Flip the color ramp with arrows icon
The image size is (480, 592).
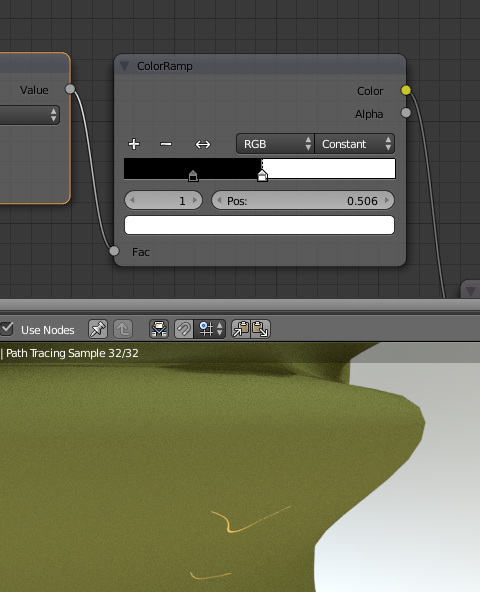coord(203,144)
